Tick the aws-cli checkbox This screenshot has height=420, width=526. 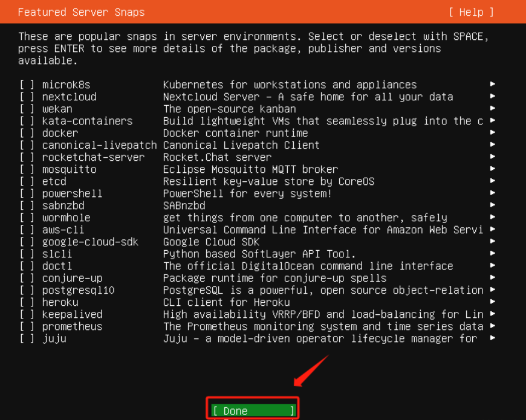27,230
